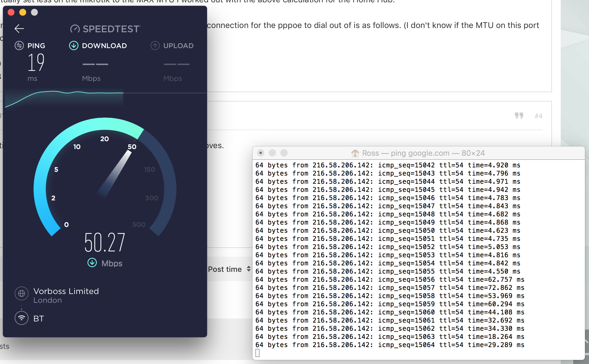Select the Download icon
The height and width of the screenshot is (364, 589).
(x=73, y=45)
